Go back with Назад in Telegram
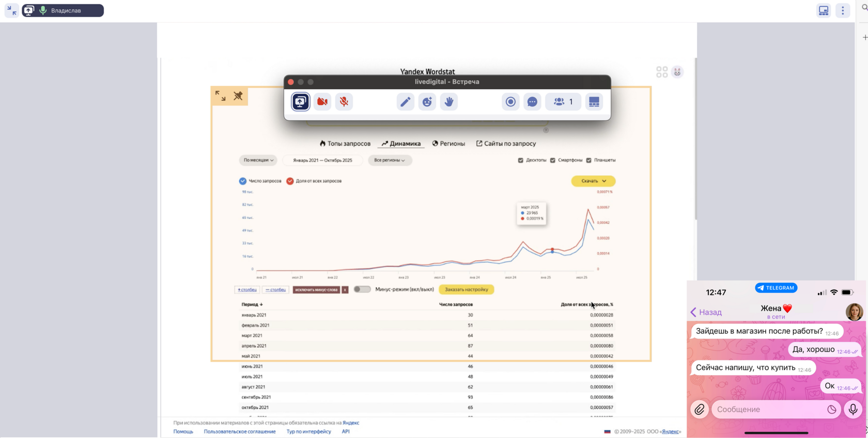 (706, 312)
